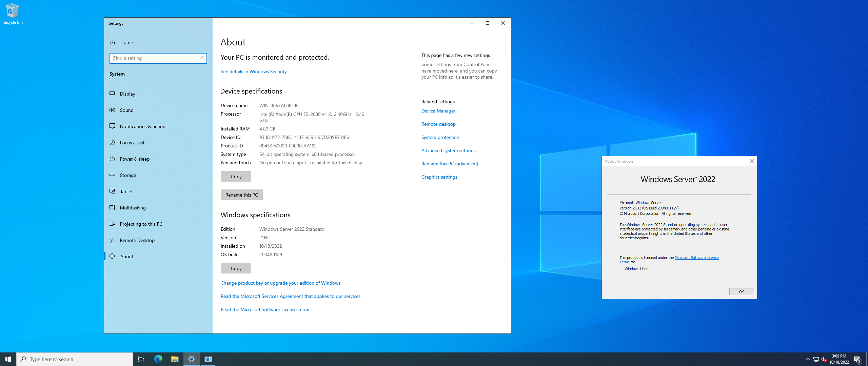Screen dimensions: 868x366
Task: Click the Focus assist moon icon
Action: point(112,142)
